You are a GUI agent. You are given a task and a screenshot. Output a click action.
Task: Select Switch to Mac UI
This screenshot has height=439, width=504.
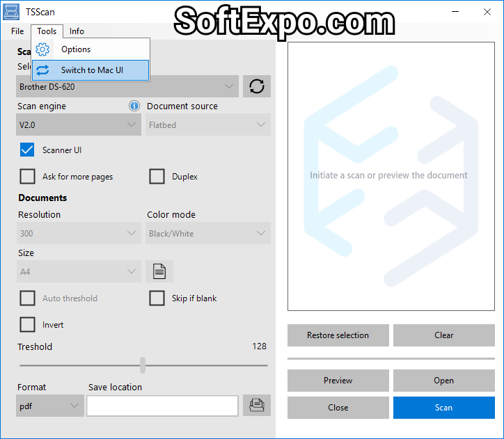click(90, 70)
